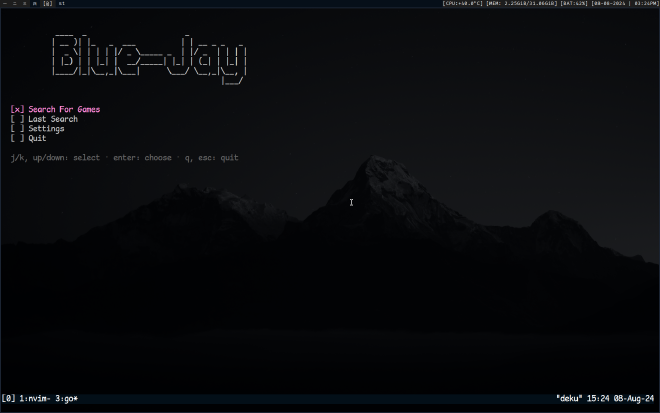This screenshot has height=413, width=660.
Task: Click the MEM usage readout in top bar
Action: [522, 3]
